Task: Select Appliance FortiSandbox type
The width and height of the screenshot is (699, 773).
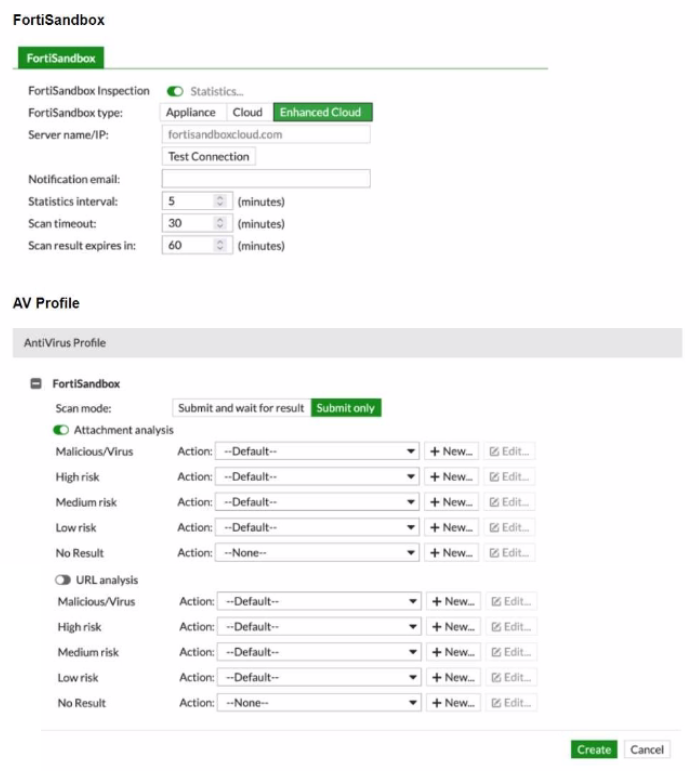Action: click(x=191, y=112)
